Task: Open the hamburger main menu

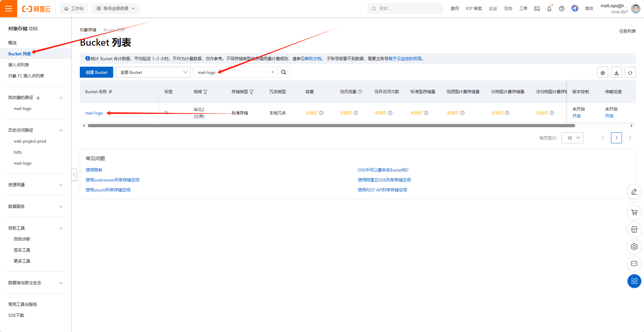Action: [9, 9]
